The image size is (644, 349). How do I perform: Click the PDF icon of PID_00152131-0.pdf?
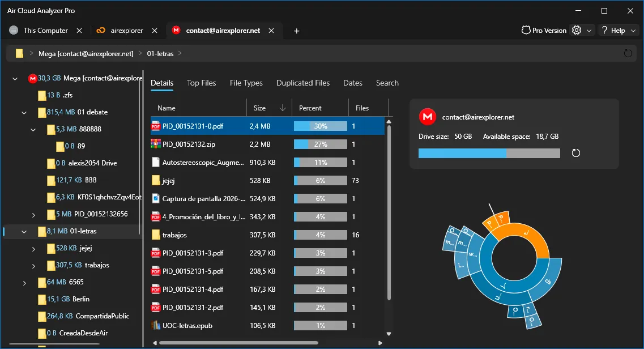point(156,126)
